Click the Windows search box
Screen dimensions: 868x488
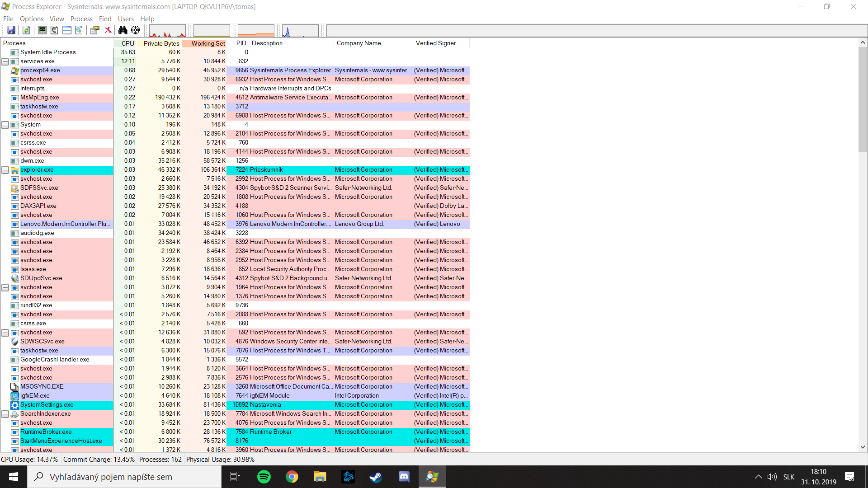[124, 477]
